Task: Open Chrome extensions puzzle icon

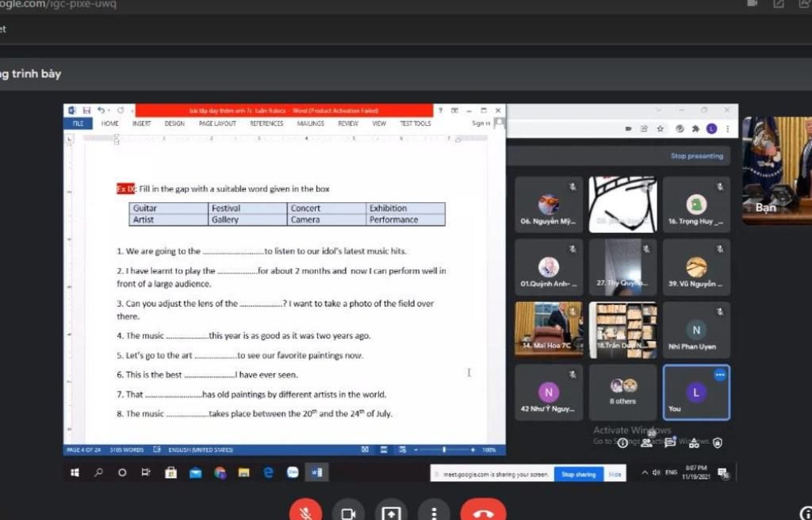Action: click(x=695, y=129)
